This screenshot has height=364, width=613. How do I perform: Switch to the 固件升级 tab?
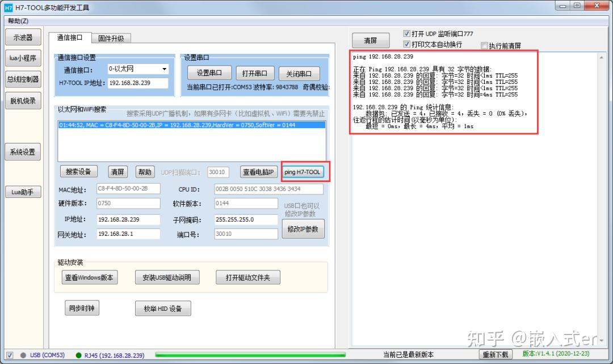[111, 39]
